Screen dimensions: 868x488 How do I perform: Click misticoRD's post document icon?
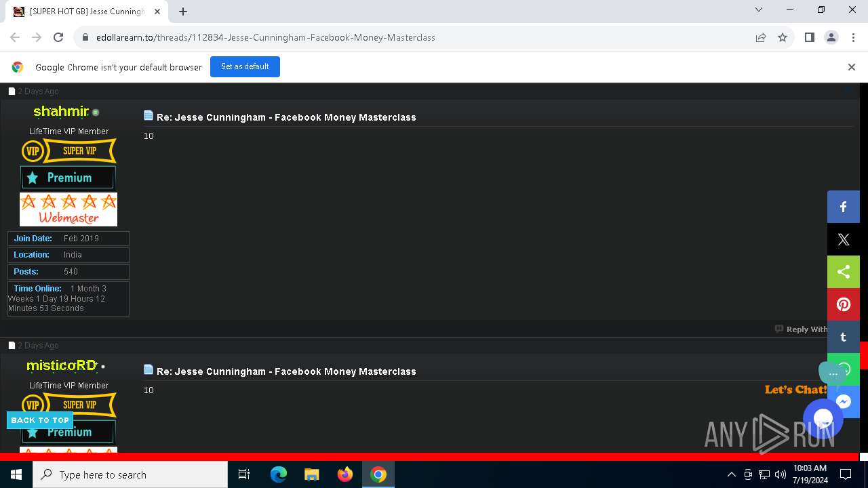[149, 370]
